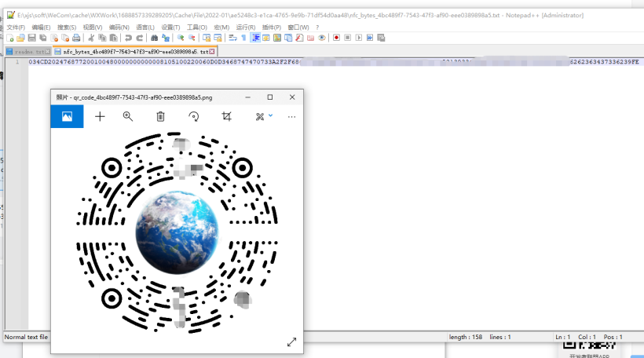
Task: Click the Cut scissors icon
Action: coord(91,38)
